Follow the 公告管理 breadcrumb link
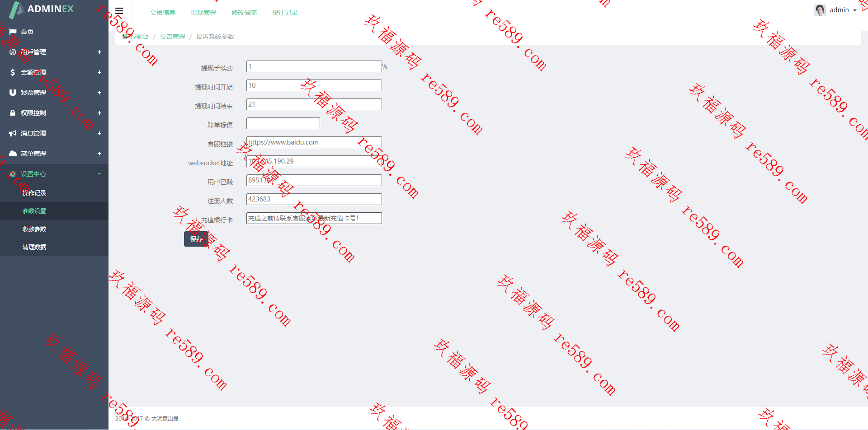Image resolution: width=868 pixels, height=430 pixels. coord(172,37)
